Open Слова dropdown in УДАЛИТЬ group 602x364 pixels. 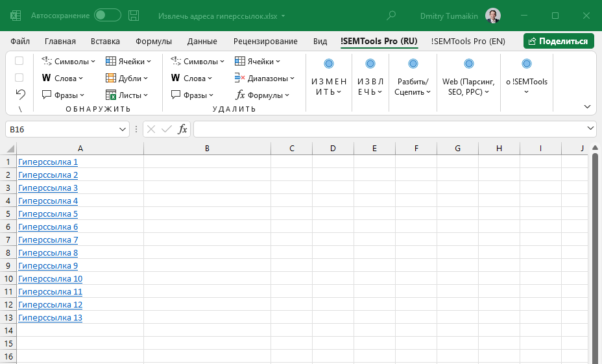191,79
